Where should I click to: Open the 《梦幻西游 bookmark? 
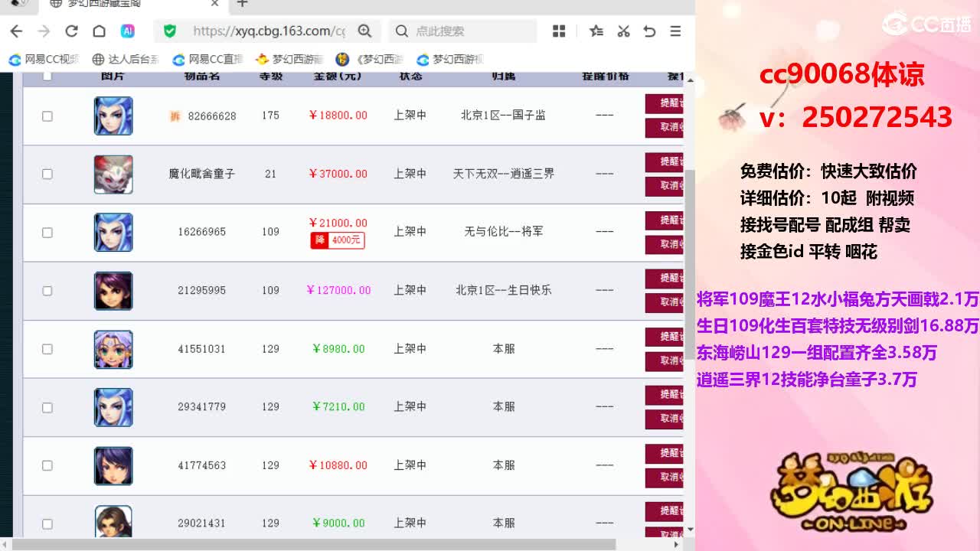(370, 59)
